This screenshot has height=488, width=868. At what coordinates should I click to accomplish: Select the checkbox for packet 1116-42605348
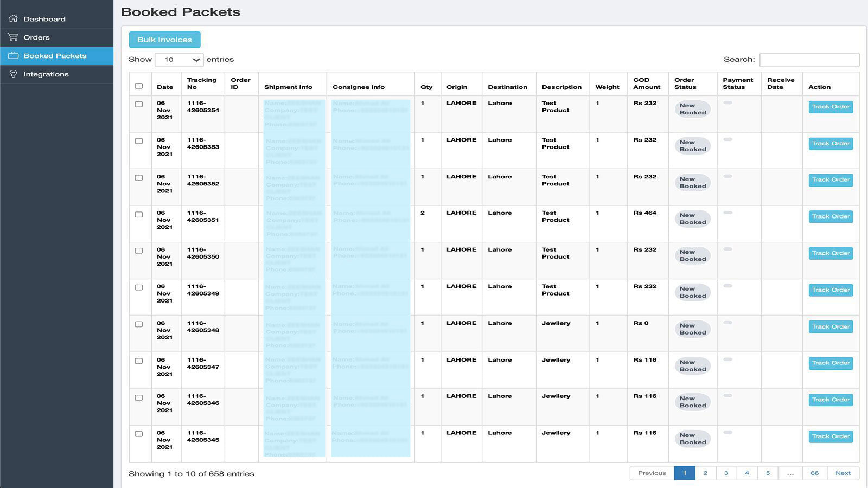[139, 324]
